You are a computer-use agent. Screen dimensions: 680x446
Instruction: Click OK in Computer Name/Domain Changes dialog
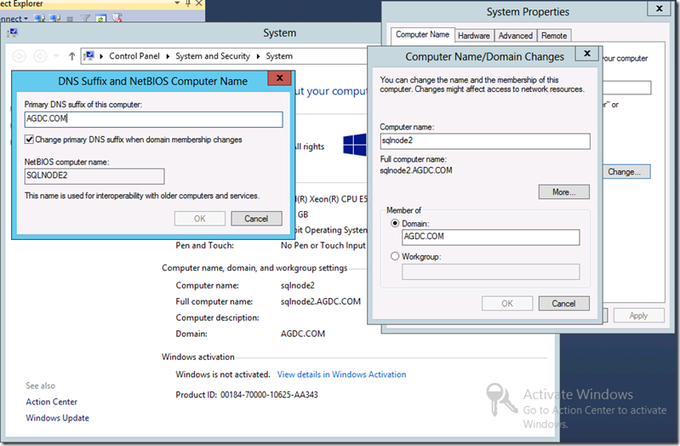click(x=507, y=304)
